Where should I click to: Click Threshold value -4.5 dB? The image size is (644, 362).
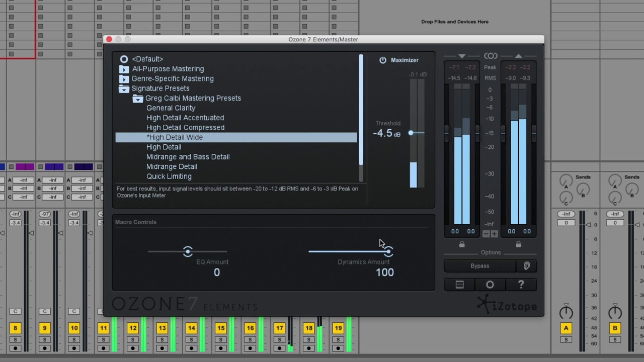386,133
